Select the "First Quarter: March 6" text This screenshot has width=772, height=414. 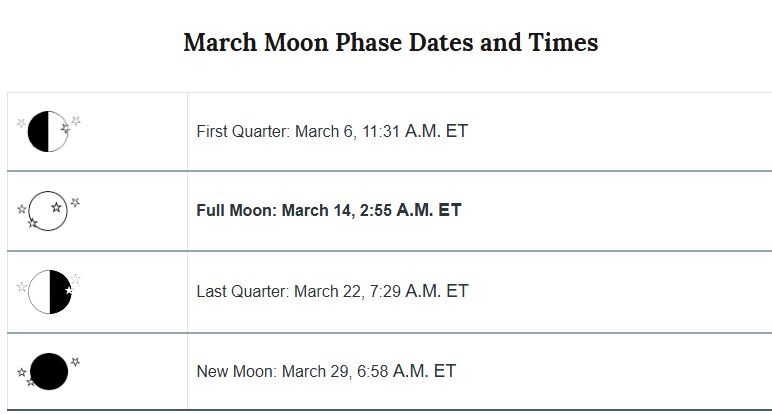(275, 131)
